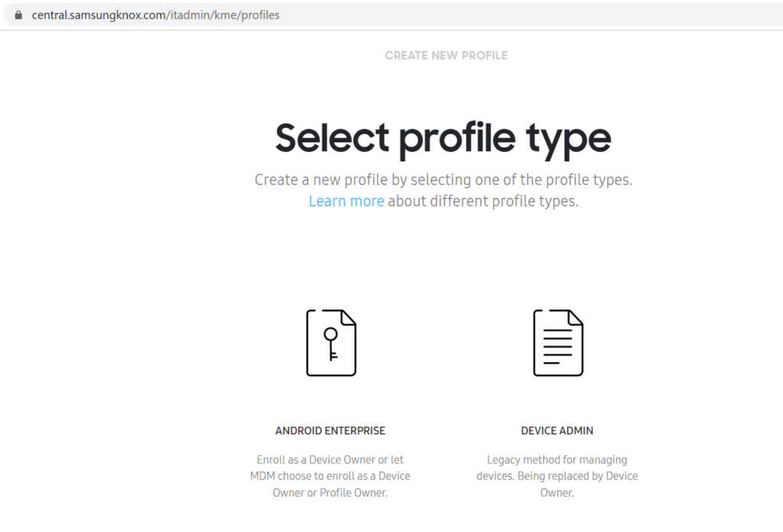Click the 'Enroll as a Device Owner or let' line
Image resolution: width=783 pixels, height=532 pixels.
pos(330,459)
